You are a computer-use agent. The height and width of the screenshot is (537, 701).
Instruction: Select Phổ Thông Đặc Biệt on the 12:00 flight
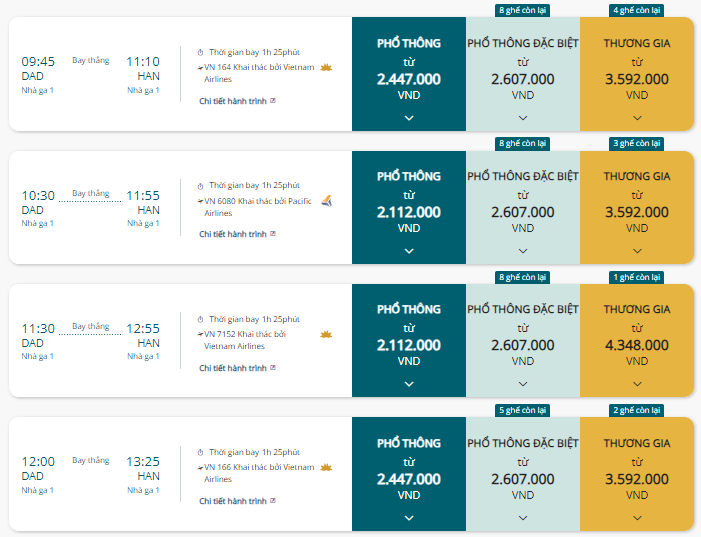coord(522,470)
